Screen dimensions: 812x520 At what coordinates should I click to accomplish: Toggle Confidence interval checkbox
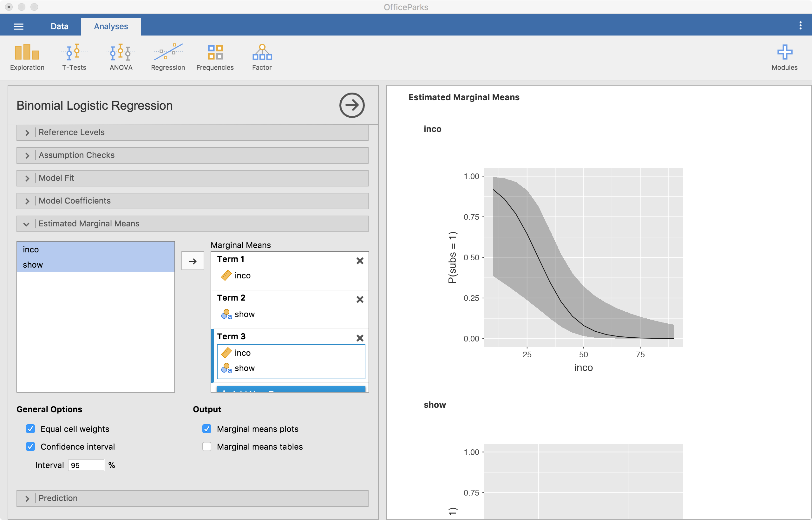click(30, 447)
